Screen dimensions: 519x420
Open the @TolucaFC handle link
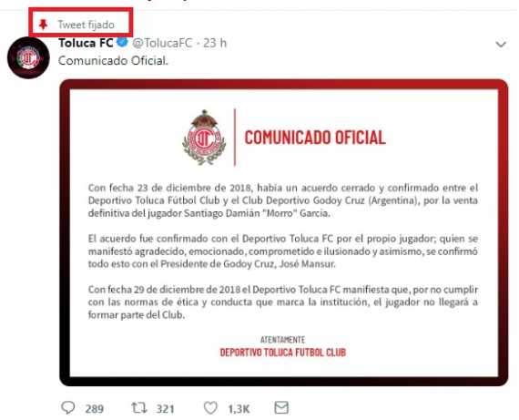click(162, 43)
